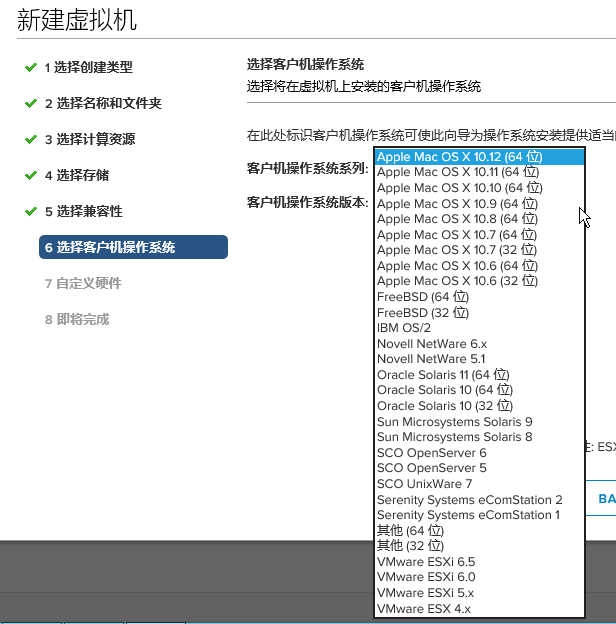The height and width of the screenshot is (624, 616).
Task: Choose Sun Microsystems Solaris 8
Action: [x=480, y=437]
